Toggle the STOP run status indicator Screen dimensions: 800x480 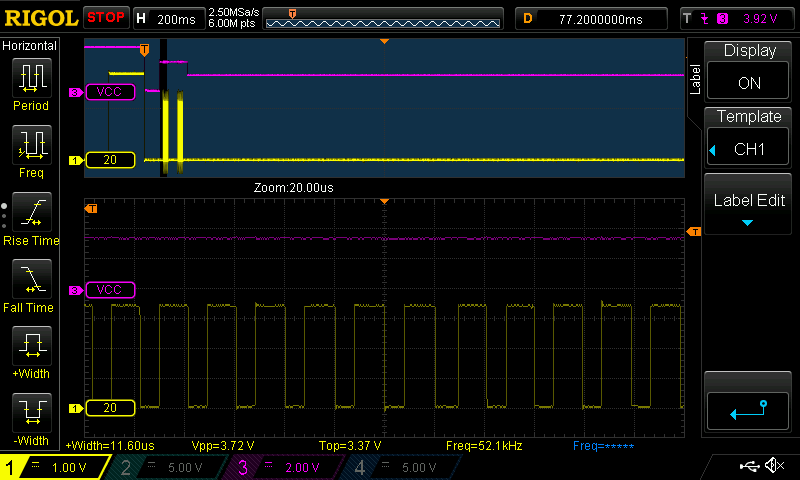click(x=106, y=17)
